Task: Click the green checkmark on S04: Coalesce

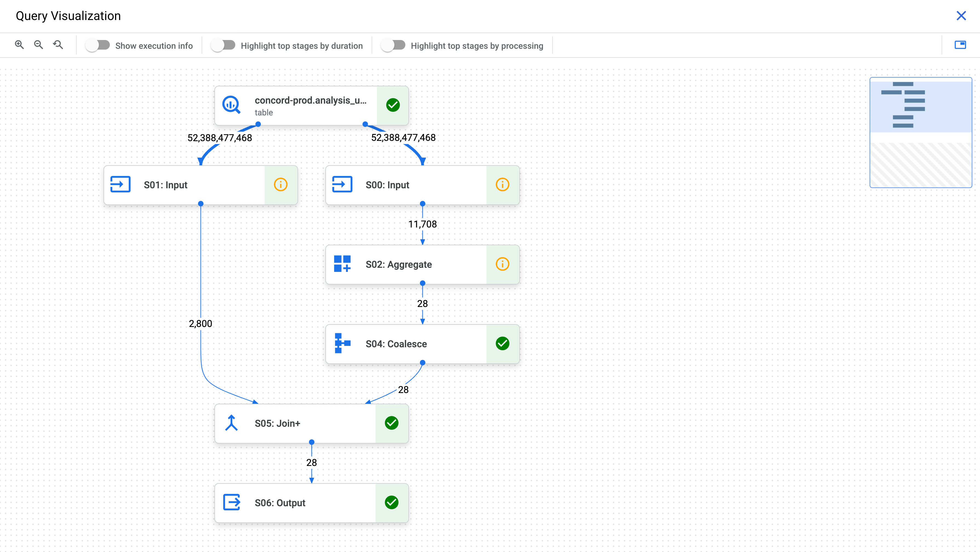Action: pos(503,343)
